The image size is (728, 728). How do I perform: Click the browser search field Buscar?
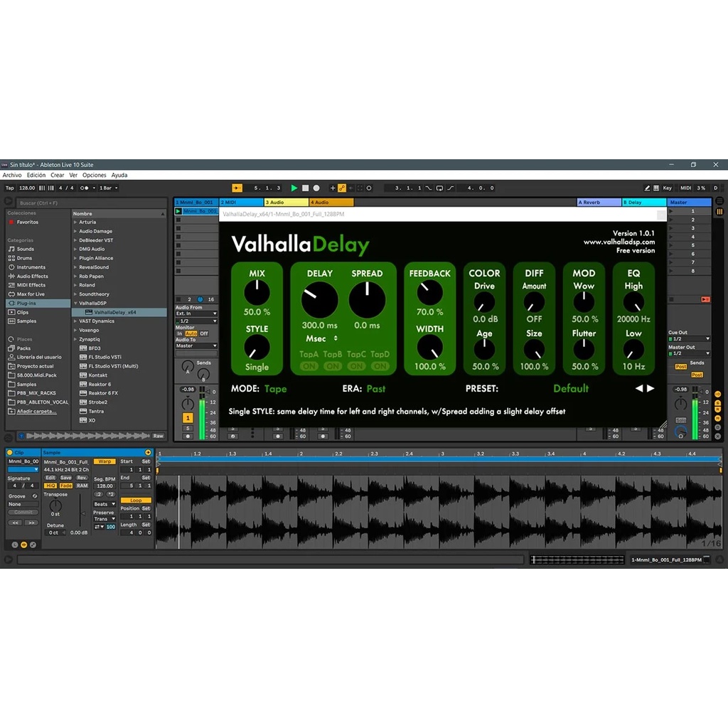pos(92,203)
